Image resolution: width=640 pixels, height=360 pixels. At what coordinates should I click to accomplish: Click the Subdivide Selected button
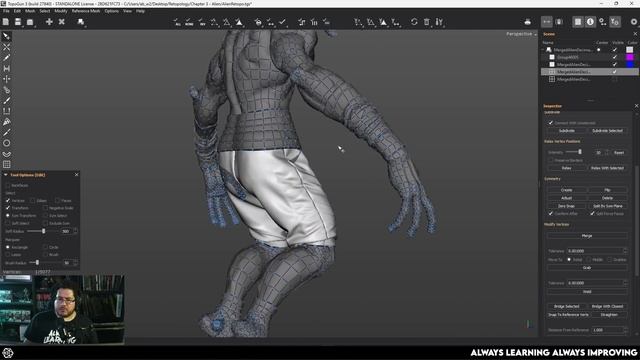607,131
